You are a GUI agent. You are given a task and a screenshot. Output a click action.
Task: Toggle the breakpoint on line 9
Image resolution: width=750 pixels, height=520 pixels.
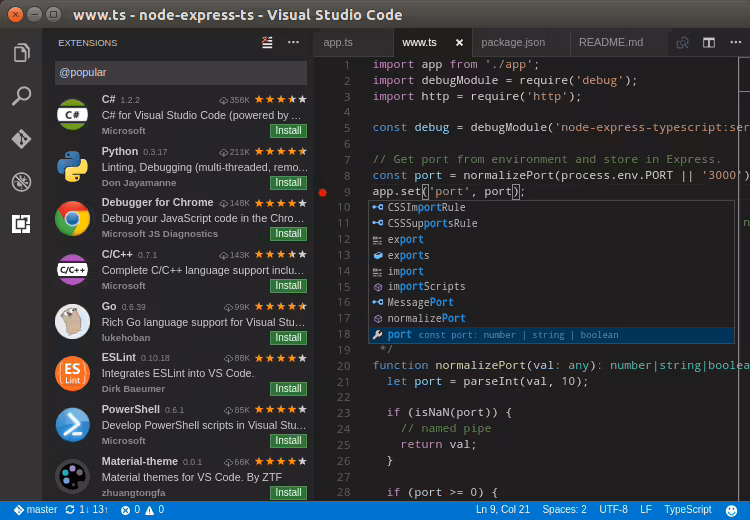point(322,192)
